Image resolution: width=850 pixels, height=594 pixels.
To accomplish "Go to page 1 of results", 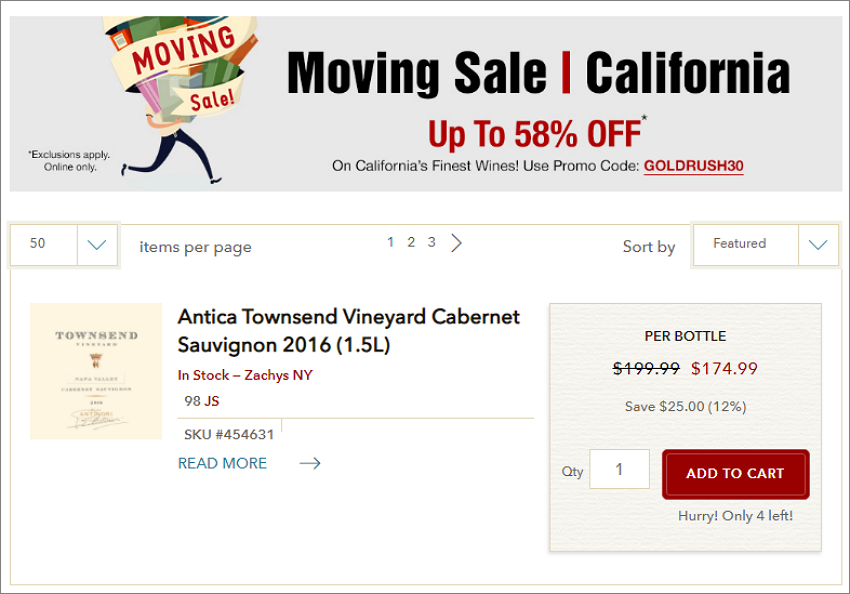I will pos(390,242).
